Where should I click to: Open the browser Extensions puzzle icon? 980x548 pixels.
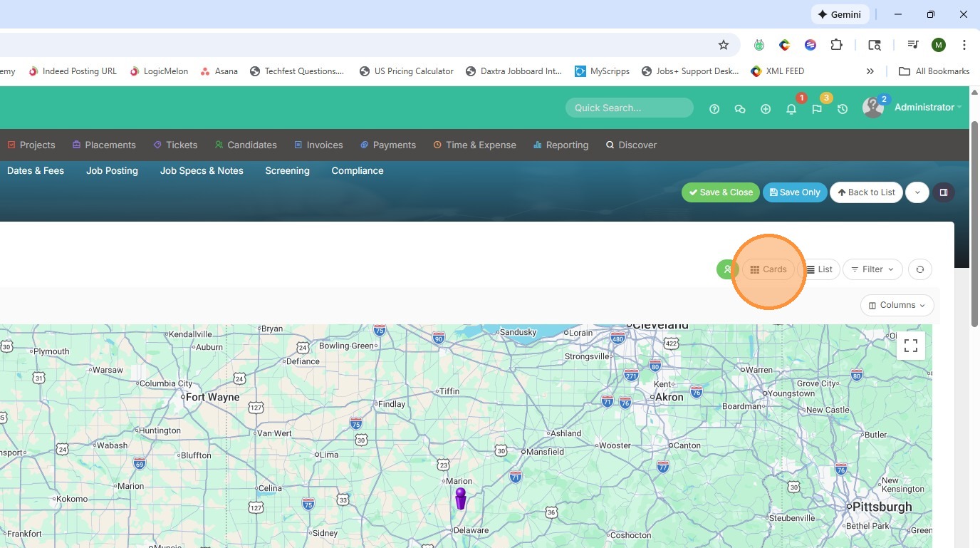click(x=836, y=45)
